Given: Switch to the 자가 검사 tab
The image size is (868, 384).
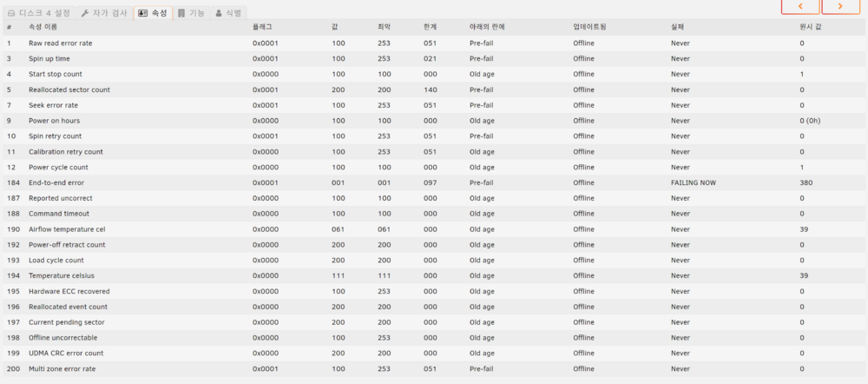Looking at the screenshot, I should (x=104, y=13).
